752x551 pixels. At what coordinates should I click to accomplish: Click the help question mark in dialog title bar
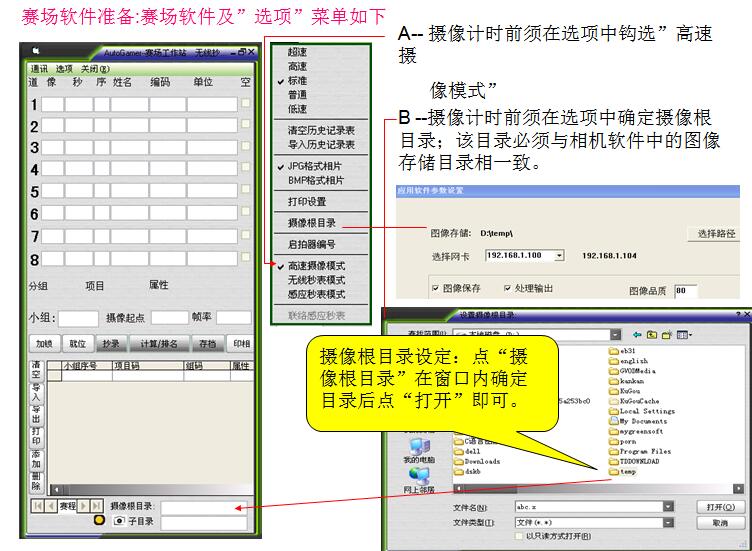738,315
